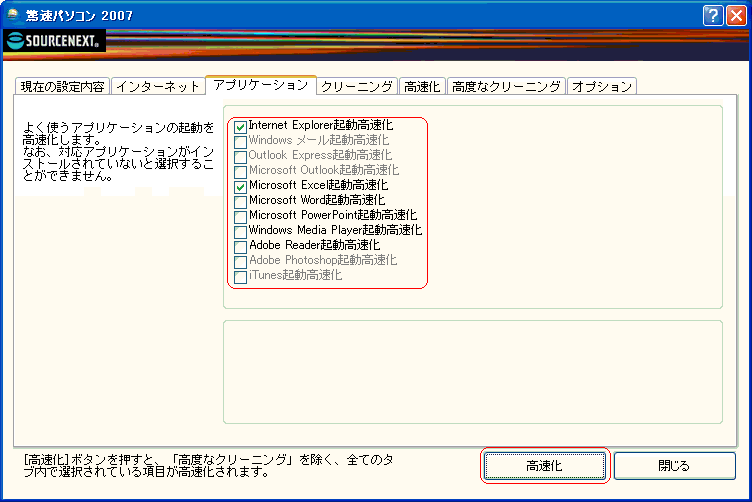This screenshot has height=502, width=752.
Task: Toggle iTunes起動高速化 checkbox
Action: click(240, 277)
